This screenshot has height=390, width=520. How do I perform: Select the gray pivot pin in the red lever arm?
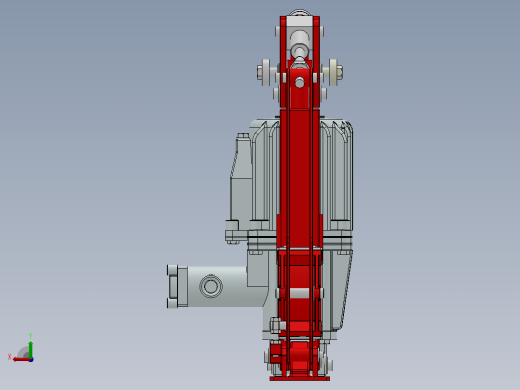click(x=299, y=82)
